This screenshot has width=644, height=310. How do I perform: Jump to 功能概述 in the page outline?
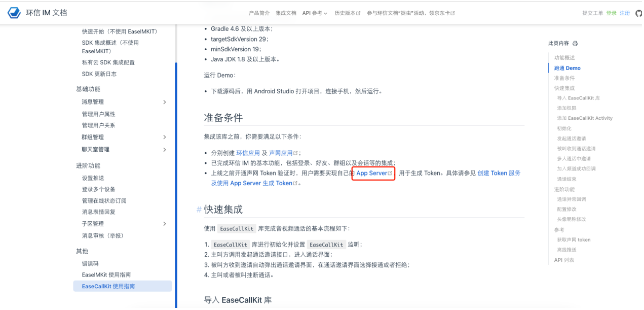[x=564, y=58]
